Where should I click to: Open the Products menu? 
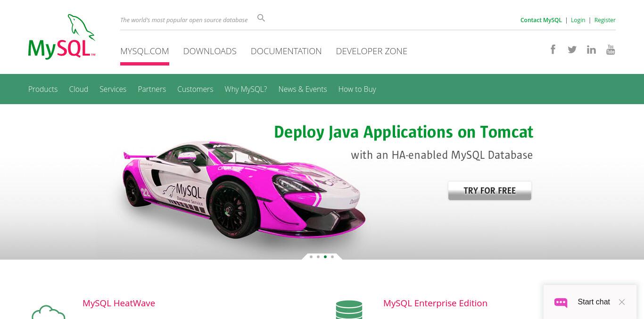[x=43, y=89]
